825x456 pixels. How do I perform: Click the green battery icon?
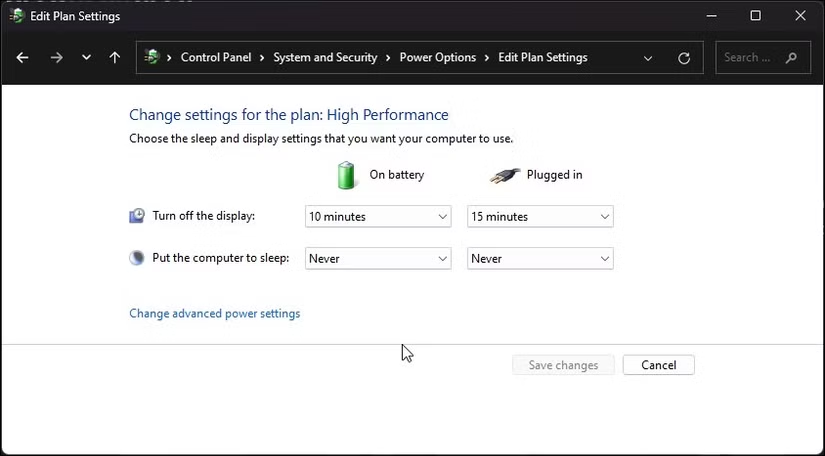click(x=346, y=175)
